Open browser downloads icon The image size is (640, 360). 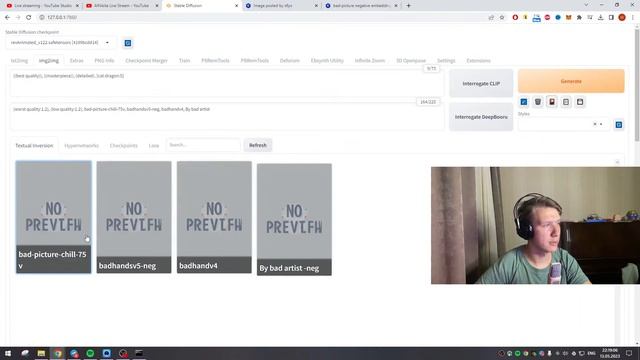(600, 18)
